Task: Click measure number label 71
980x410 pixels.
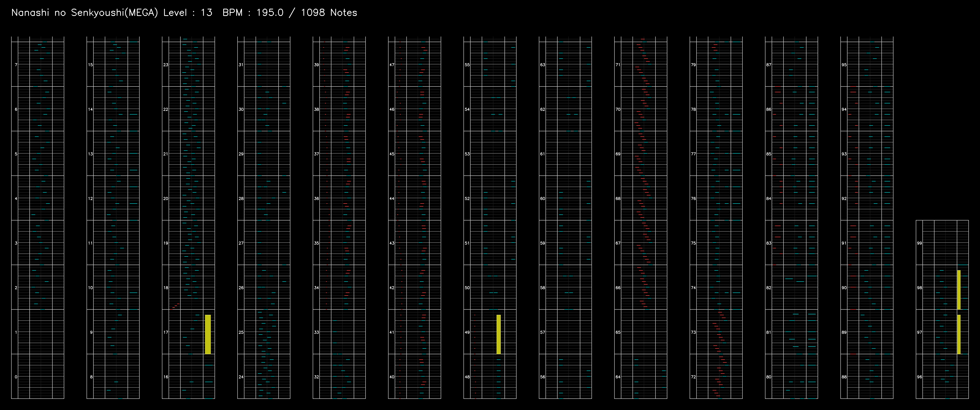Action: (x=618, y=65)
